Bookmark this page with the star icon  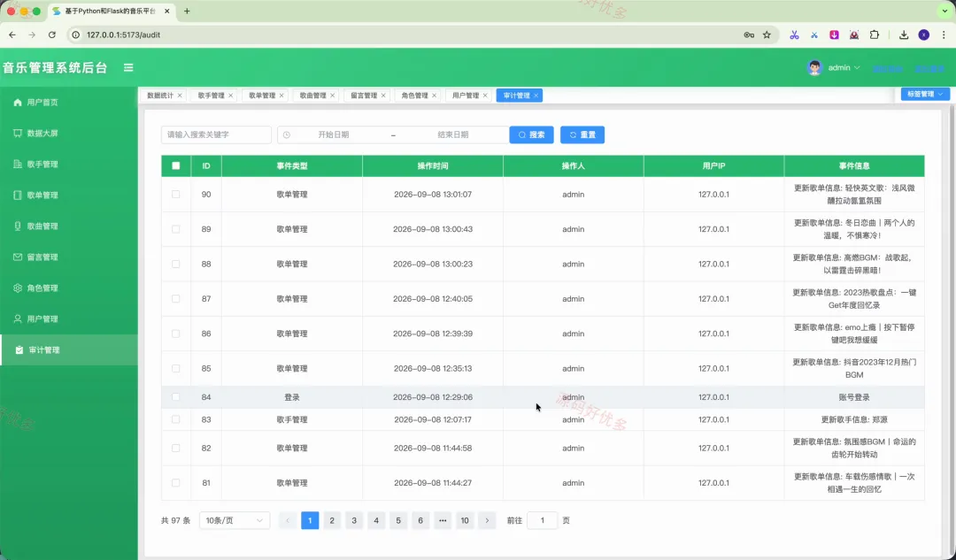tap(767, 35)
